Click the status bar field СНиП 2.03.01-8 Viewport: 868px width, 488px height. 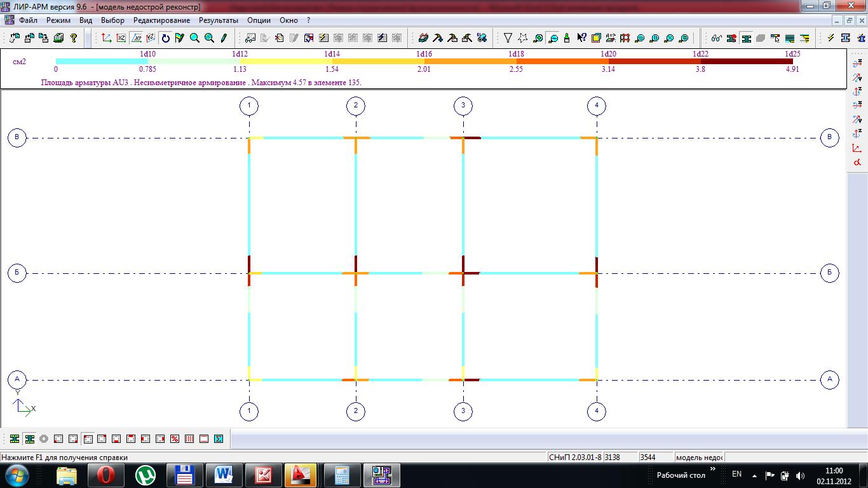tap(574, 457)
